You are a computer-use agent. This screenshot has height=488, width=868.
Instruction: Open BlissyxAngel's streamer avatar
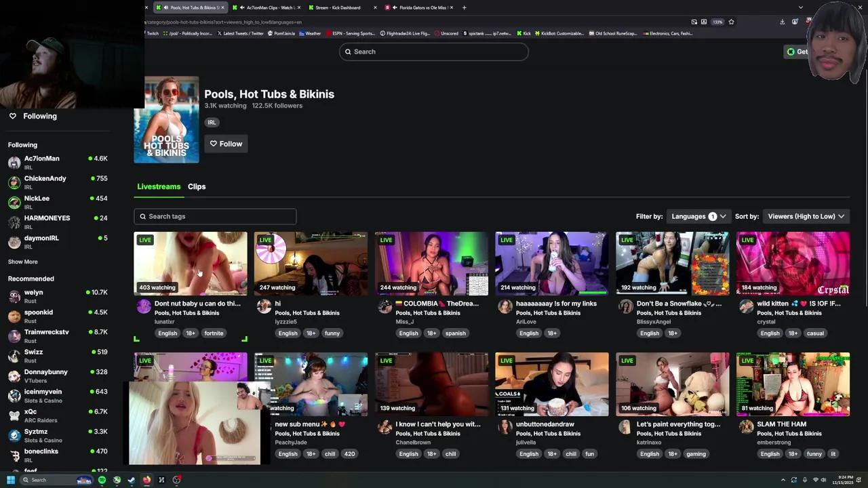pyautogui.click(x=626, y=307)
